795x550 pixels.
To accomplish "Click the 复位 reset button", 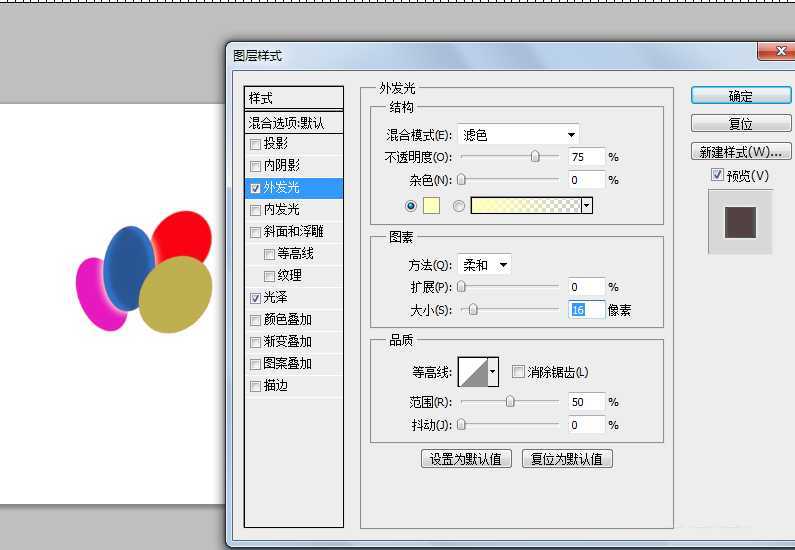I will [x=741, y=124].
